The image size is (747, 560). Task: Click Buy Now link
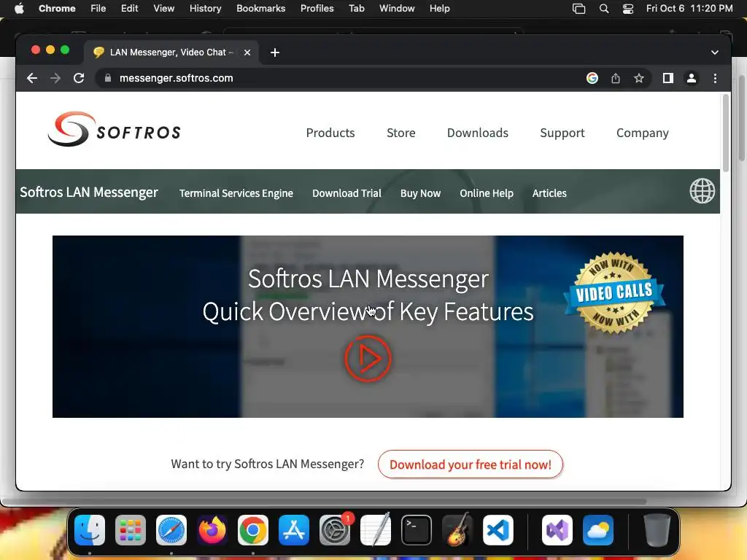tap(420, 193)
